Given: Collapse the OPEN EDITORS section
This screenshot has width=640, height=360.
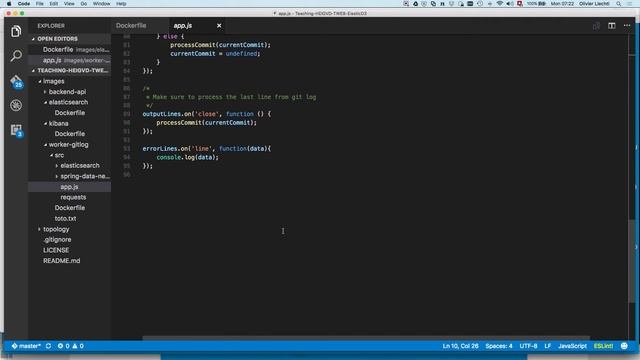Looking at the screenshot, I should point(58,39).
